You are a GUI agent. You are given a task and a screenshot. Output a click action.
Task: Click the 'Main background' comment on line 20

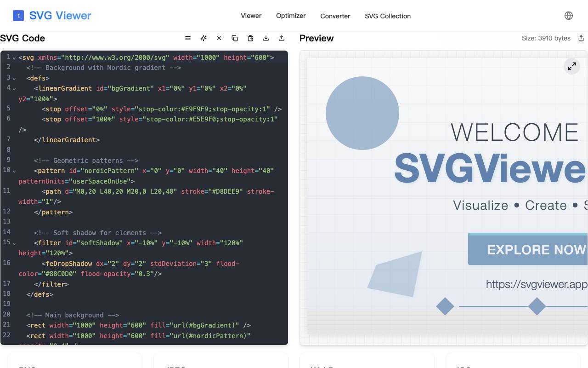(x=73, y=315)
